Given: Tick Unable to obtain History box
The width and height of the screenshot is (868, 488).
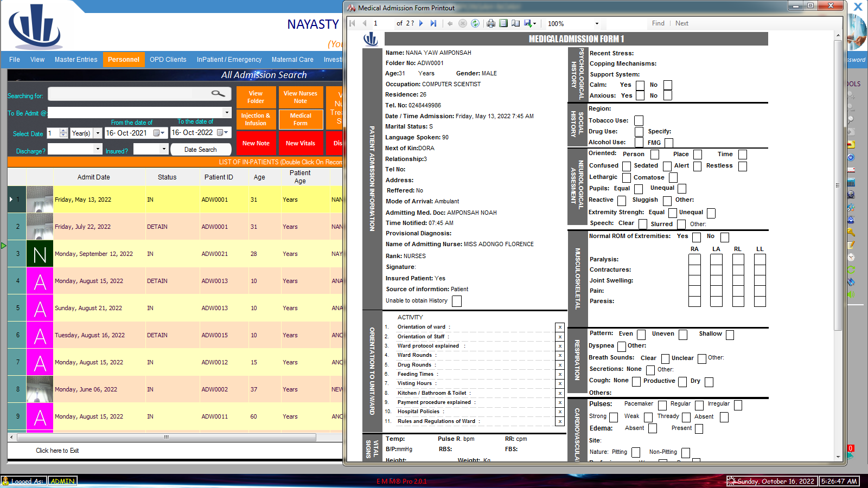Looking at the screenshot, I should point(457,301).
